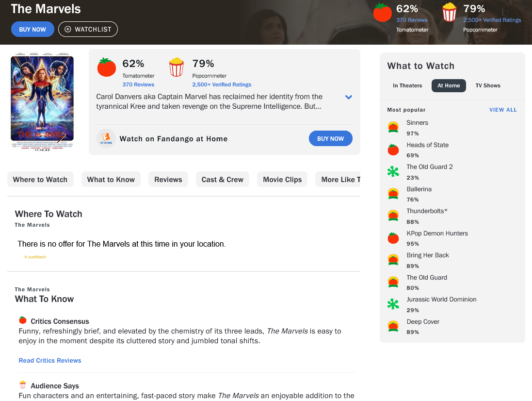Open The Old Guard 2 title
Screen dimensions: 532x401
[x=430, y=167]
